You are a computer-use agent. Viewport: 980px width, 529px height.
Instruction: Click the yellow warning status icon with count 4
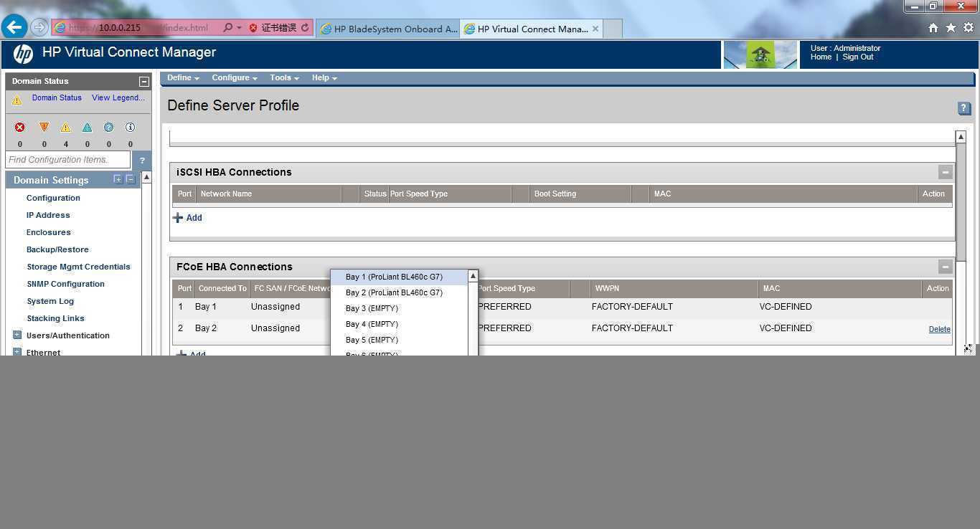65,127
